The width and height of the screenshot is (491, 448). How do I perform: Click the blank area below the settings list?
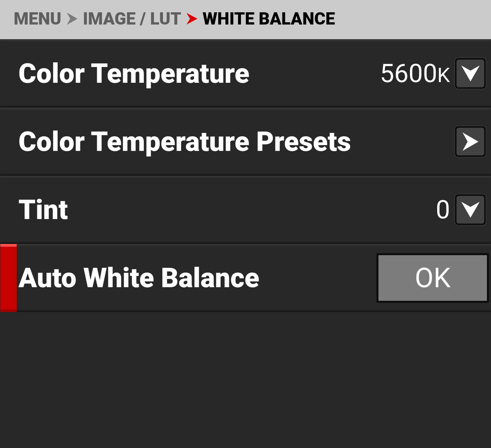click(245, 379)
